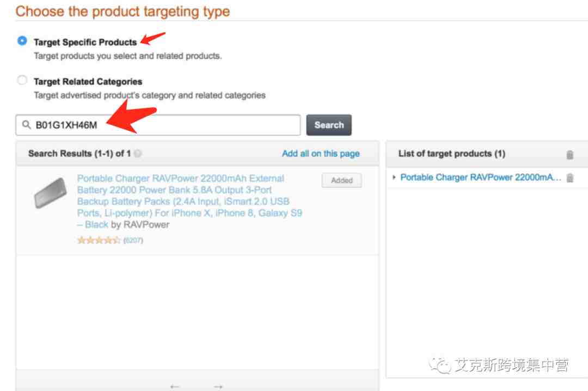Click the Added button on RAVPower result
Viewport: 588px width, 391px height.
(x=341, y=180)
